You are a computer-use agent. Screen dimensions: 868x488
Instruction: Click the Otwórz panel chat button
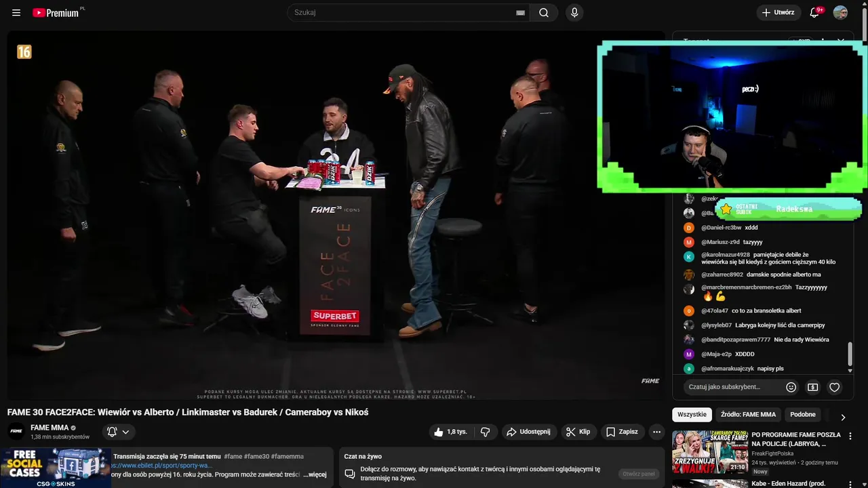click(x=639, y=474)
